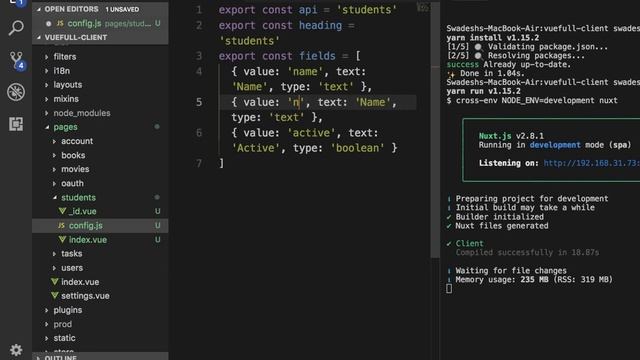Open the Manage gear icon
Viewport: 640px width, 360px height.
(16, 349)
